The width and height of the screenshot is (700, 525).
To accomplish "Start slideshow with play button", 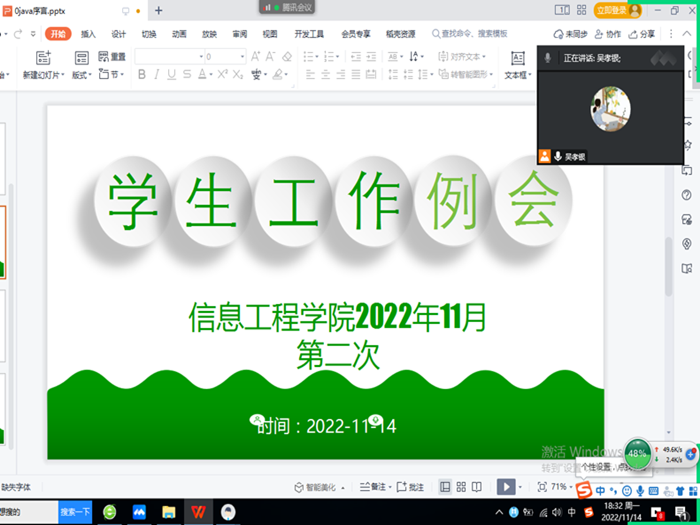I will click(x=506, y=487).
